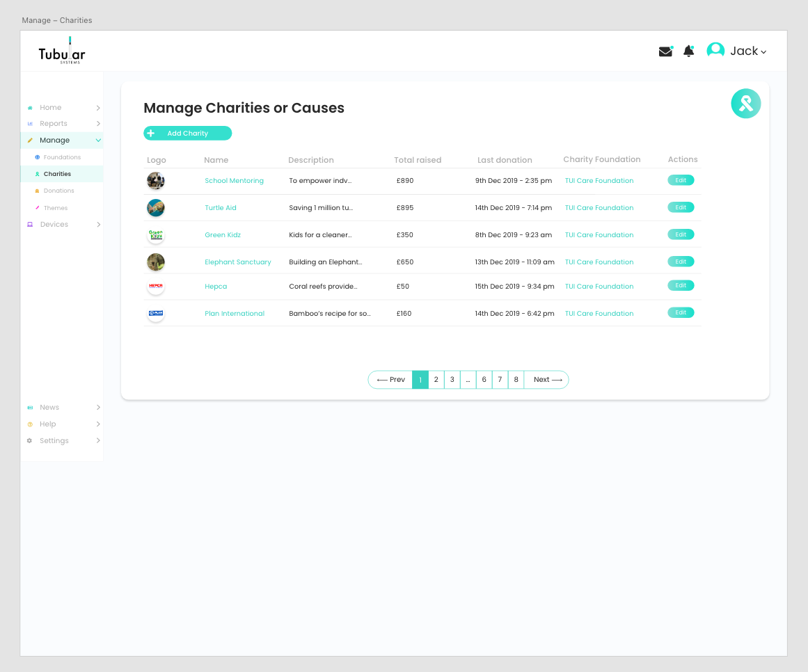
Task: Click Next in the pagination
Action: [547, 380]
